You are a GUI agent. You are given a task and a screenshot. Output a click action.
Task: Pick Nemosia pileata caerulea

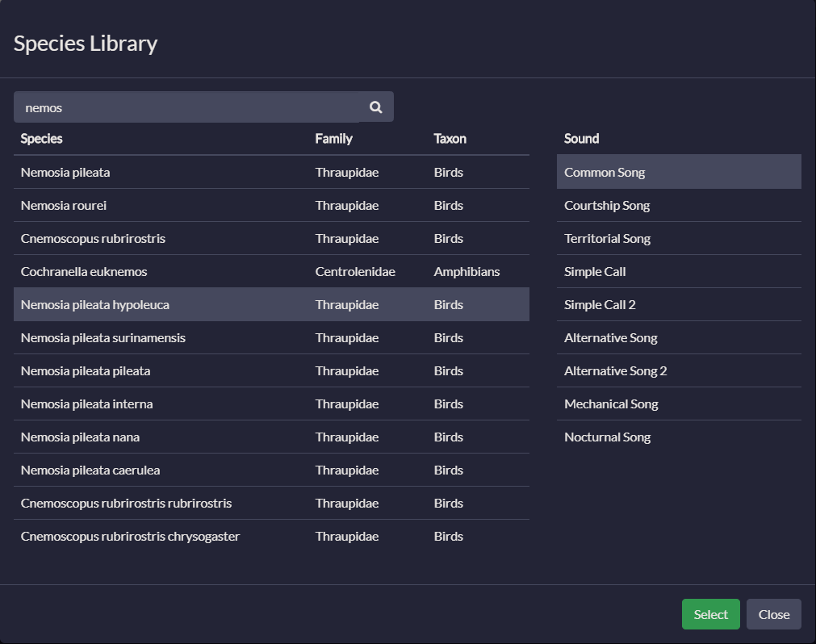pos(271,470)
